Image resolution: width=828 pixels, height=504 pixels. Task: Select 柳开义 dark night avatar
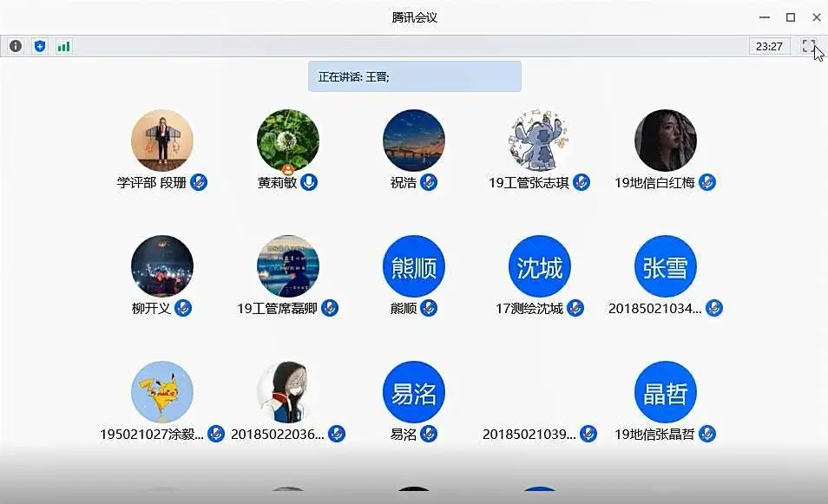tap(162, 266)
